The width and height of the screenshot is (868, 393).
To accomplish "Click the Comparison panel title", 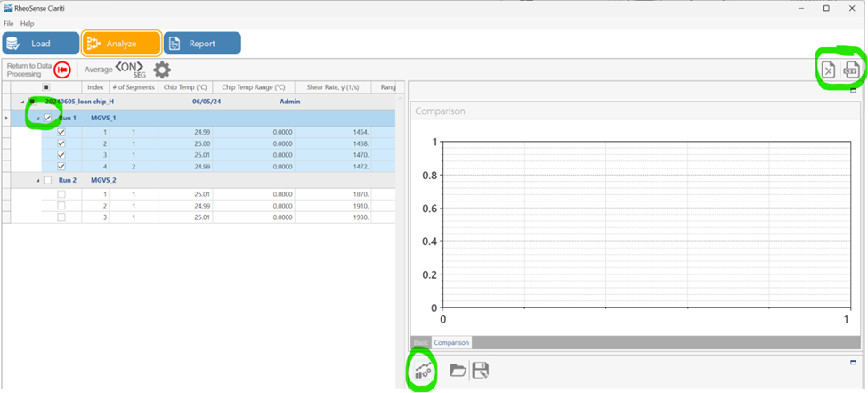I will point(440,111).
